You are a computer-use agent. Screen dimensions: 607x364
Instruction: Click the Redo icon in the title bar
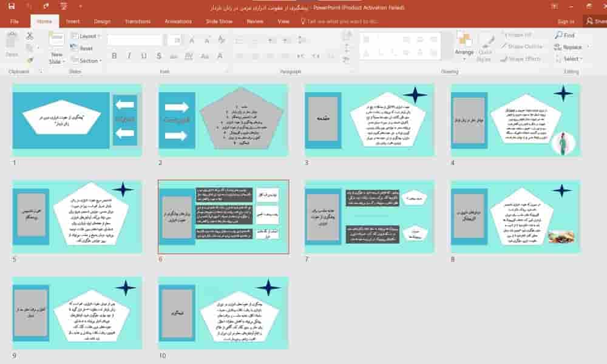(47, 6)
